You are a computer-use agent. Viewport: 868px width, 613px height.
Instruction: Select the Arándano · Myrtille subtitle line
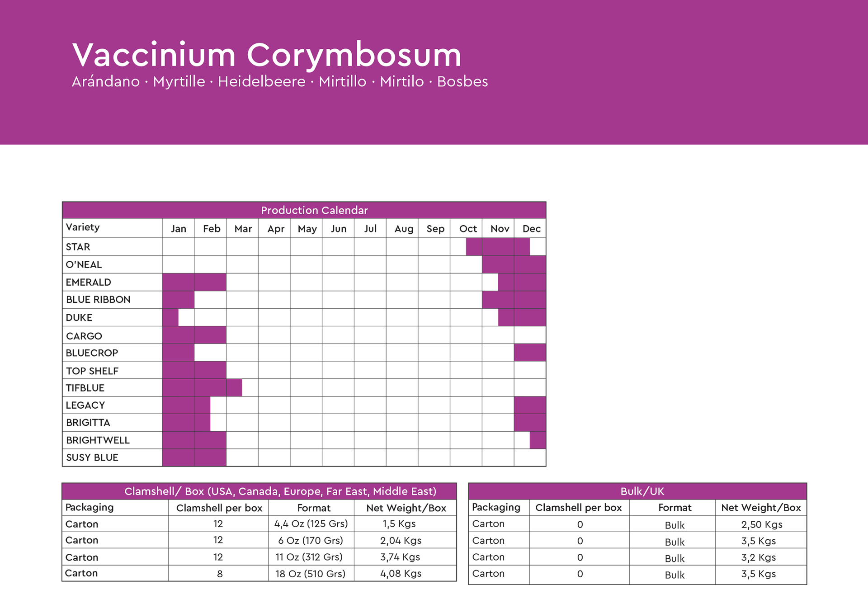click(280, 82)
